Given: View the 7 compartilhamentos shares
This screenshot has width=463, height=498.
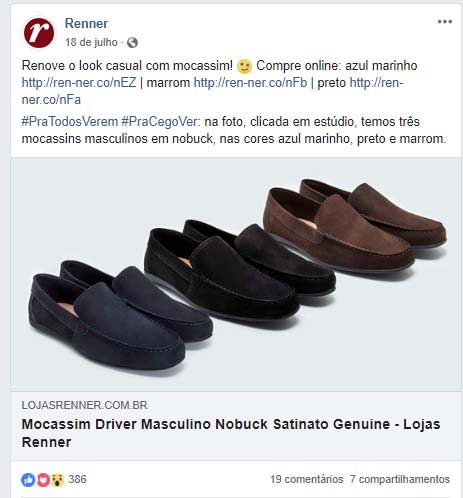Looking at the screenshot, I should (400, 479).
